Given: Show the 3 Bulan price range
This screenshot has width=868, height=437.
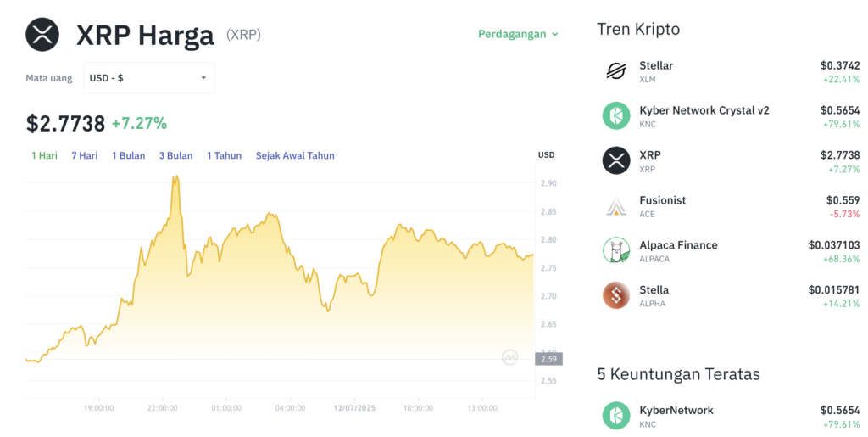Looking at the screenshot, I should 176,155.
